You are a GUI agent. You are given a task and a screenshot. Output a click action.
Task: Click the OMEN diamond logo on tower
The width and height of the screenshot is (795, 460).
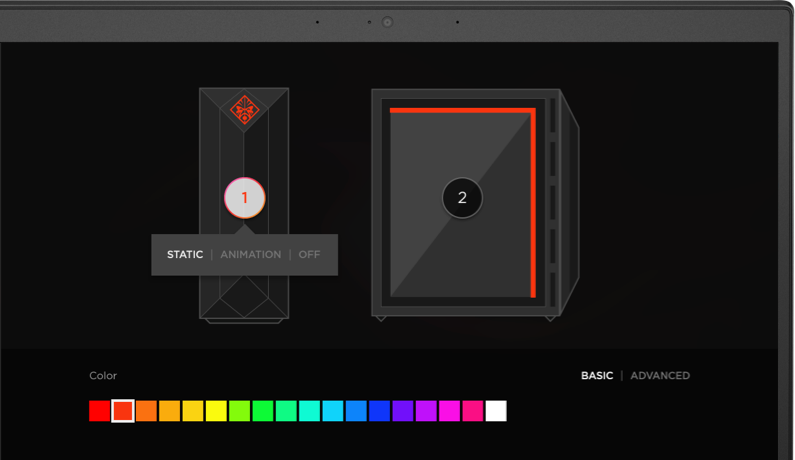[x=244, y=110]
